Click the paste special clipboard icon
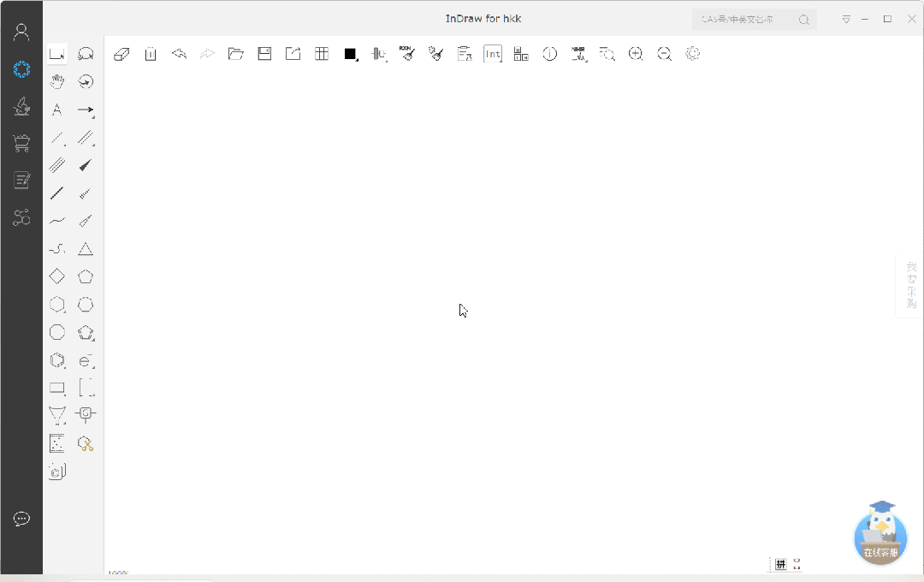 (x=465, y=54)
